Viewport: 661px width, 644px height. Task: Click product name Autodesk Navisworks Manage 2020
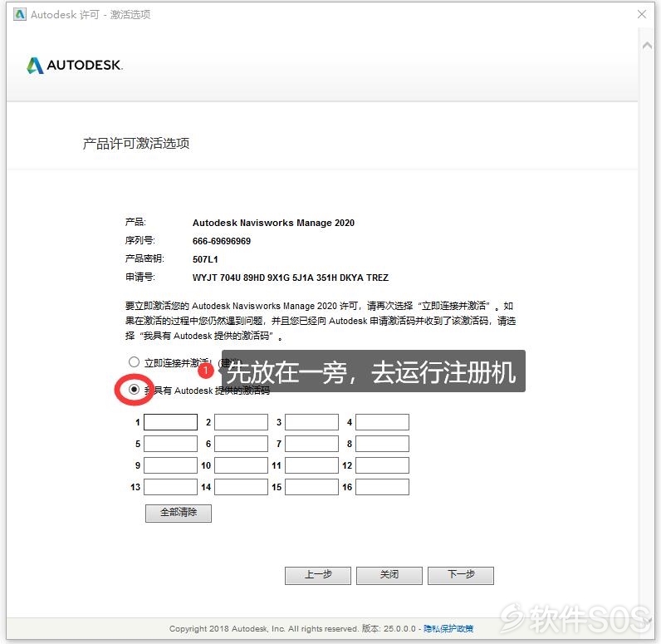273,223
